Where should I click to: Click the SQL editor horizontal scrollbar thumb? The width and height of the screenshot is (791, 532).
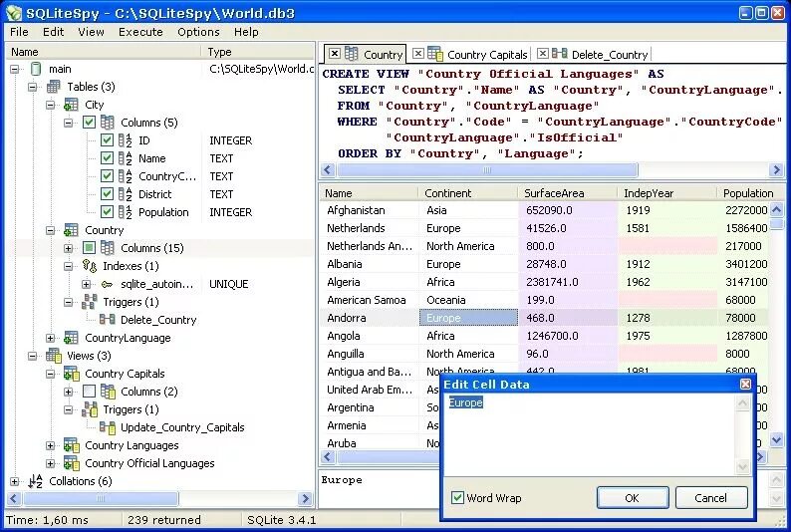[x=487, y=170]
